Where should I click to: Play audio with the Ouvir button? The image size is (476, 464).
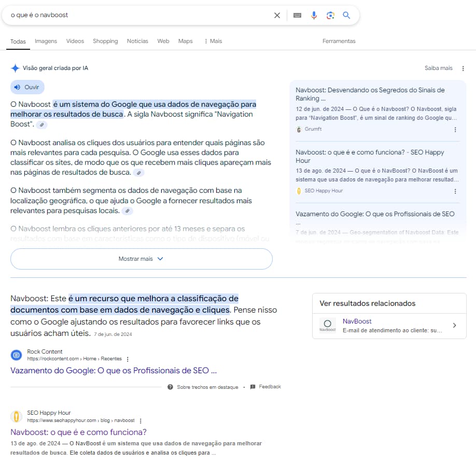[x=27, y=87]
